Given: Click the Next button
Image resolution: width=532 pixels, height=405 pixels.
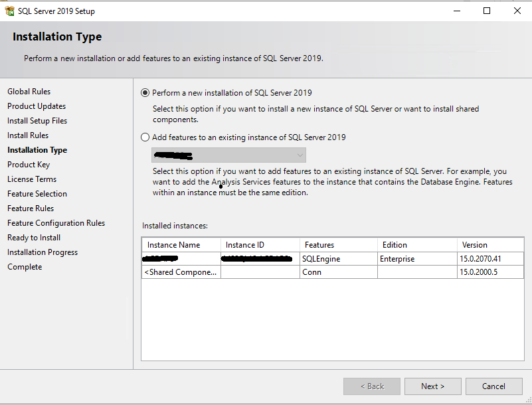Looking at the screenshot, I should (432, 386).
